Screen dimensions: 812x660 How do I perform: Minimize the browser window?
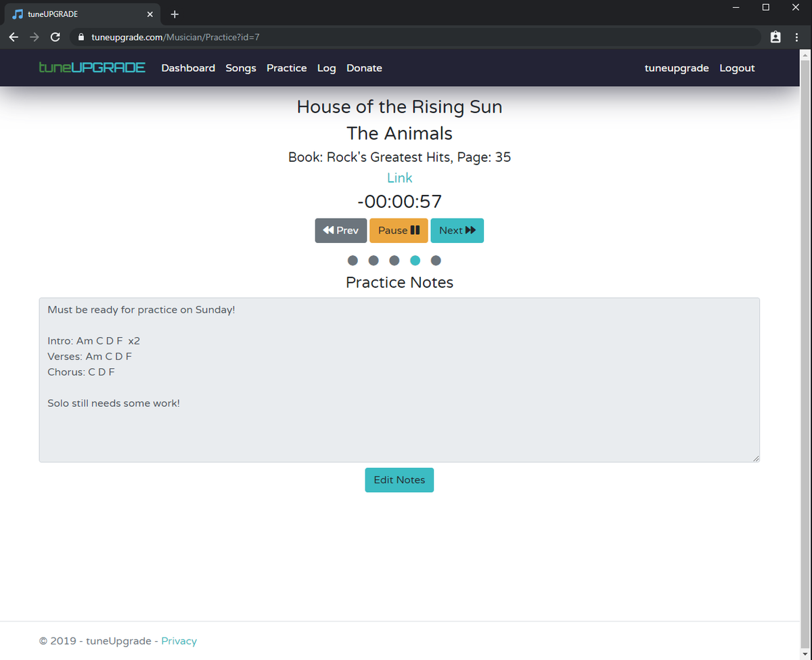pyautogui.click(x=736, y=7)
